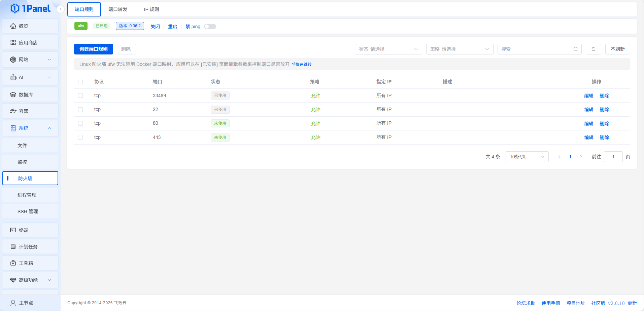Click the magnifier icon in search box

click(x=576, y=49)
